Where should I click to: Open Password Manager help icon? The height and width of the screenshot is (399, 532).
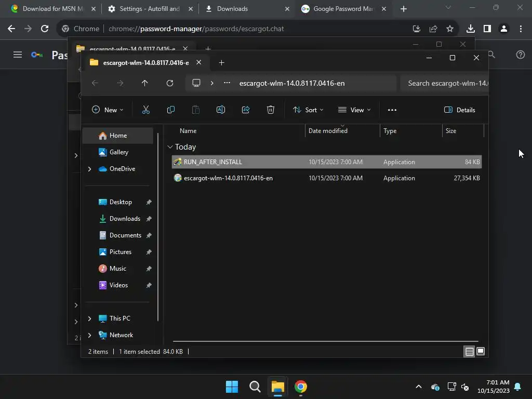(x=520, y=55)
